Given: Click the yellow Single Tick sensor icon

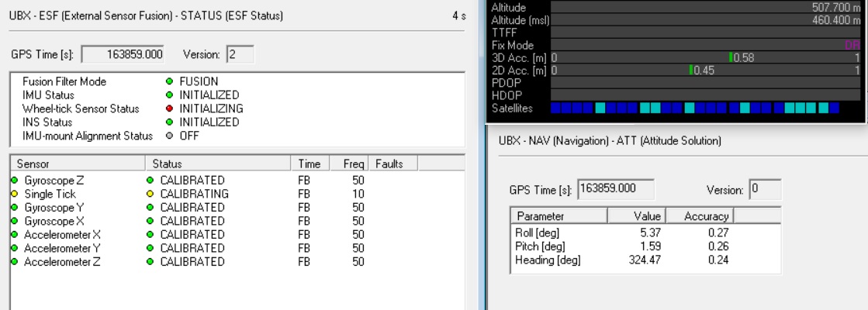Looking at the screenshot, I should 14,194.
